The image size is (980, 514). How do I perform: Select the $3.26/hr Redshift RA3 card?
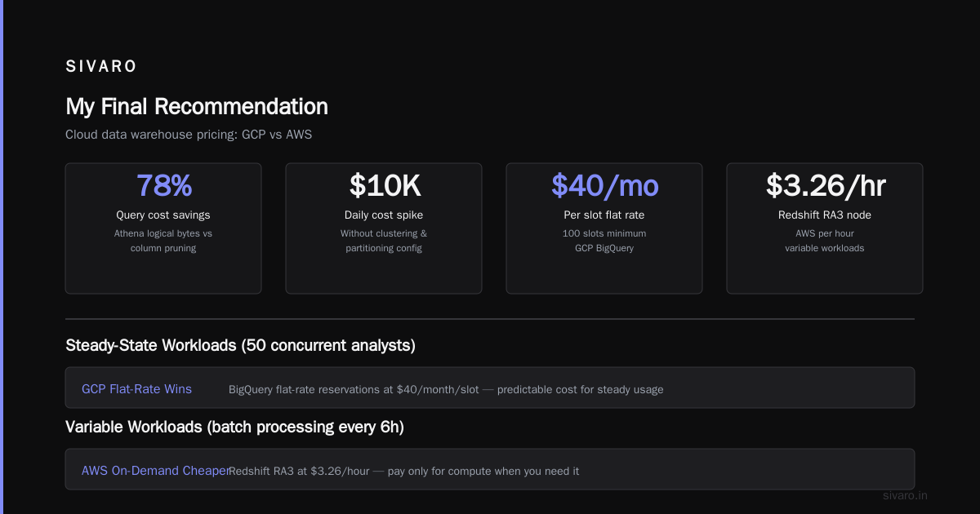[825, 228]
